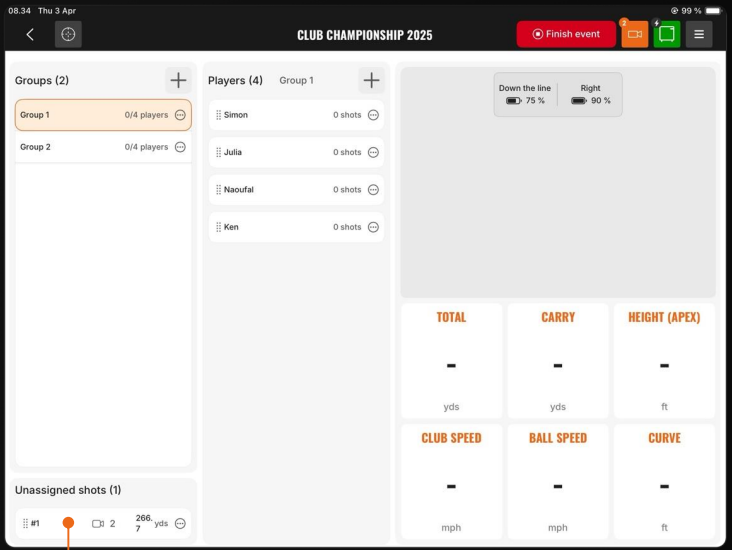Select Group 2 in groups list

point(103,147)
